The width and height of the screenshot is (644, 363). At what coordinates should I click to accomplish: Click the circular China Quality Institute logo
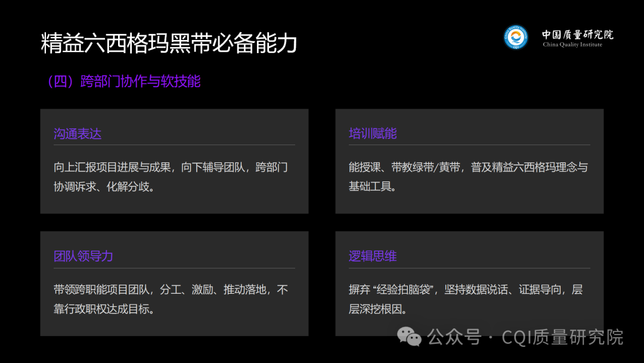516,37
